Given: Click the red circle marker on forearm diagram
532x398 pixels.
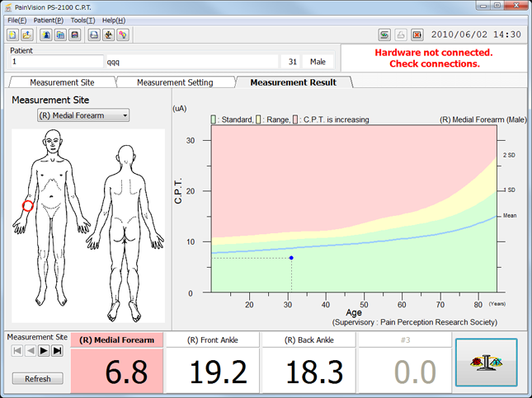Looking at the screenshot, I should pyautogui.click(x=28, y=206).
